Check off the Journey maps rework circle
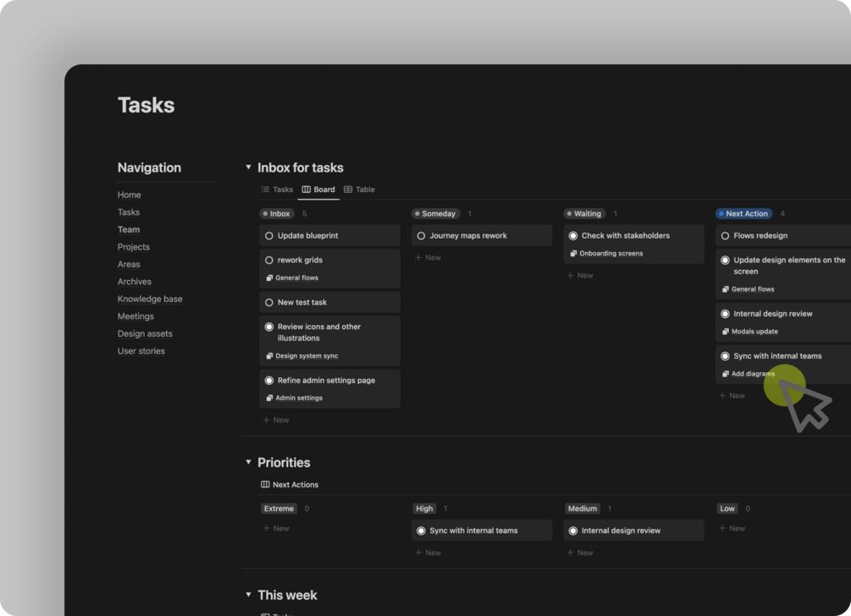Screen dimensions: 851x616 (x=421, y=236)
